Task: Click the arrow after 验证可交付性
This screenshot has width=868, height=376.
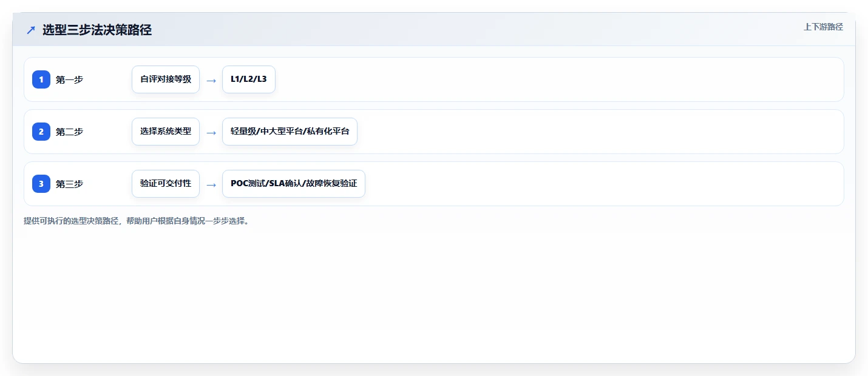Action: coord(211,185)
